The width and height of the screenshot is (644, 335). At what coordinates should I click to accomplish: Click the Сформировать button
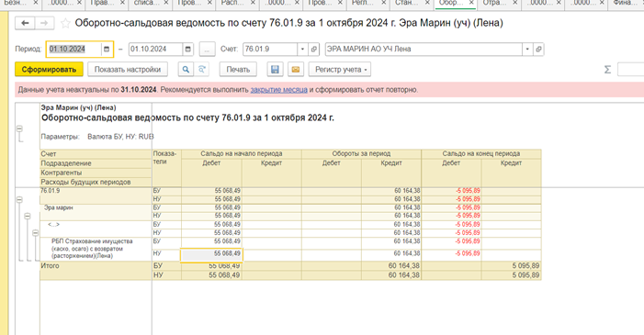tap(49, 70)
